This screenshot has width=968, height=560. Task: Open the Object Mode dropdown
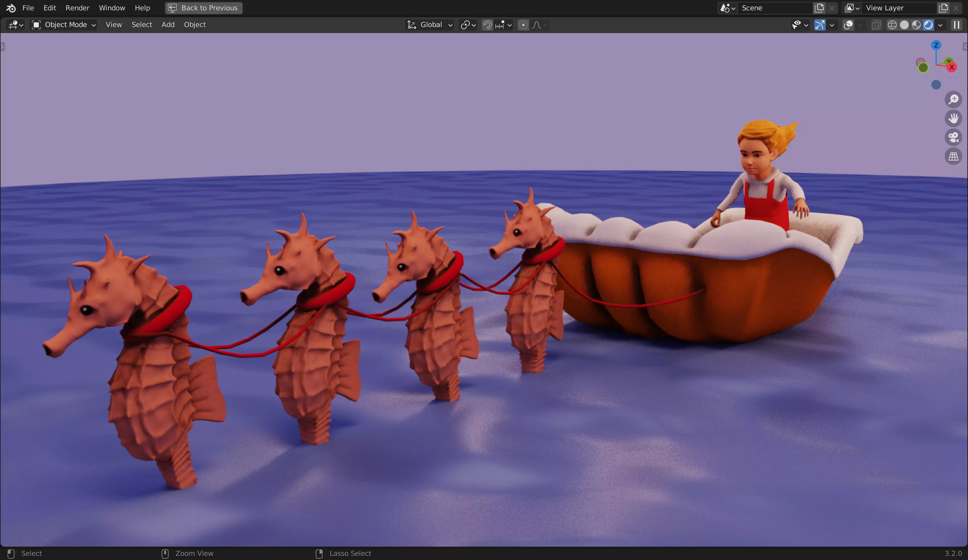tap(64, 25)
